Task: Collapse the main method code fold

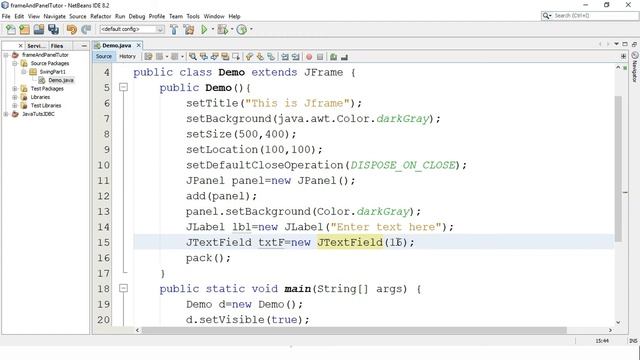Action: (x=123, y=289)
